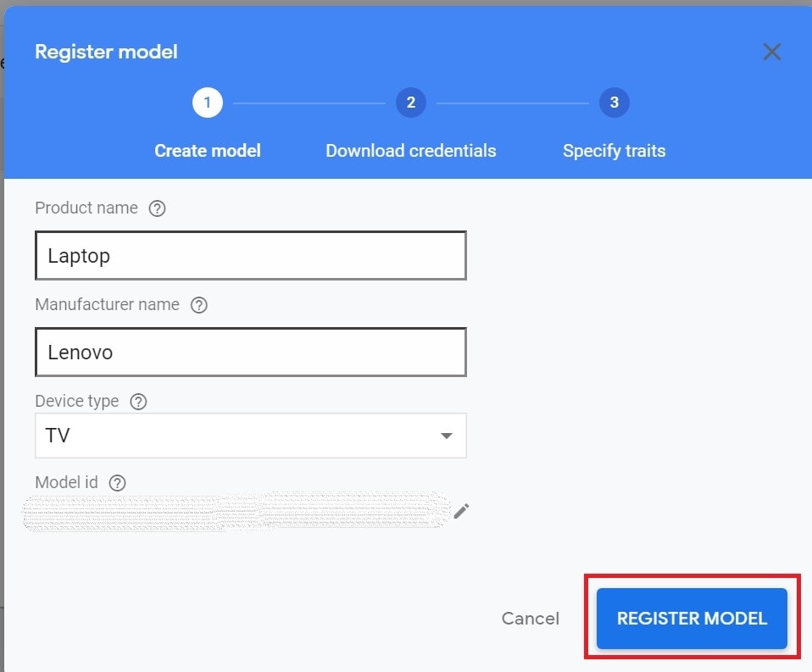The height and width of the screenshot is (672, 812).
Task: Go to the Specify traits step label
Action: (615, 151)
